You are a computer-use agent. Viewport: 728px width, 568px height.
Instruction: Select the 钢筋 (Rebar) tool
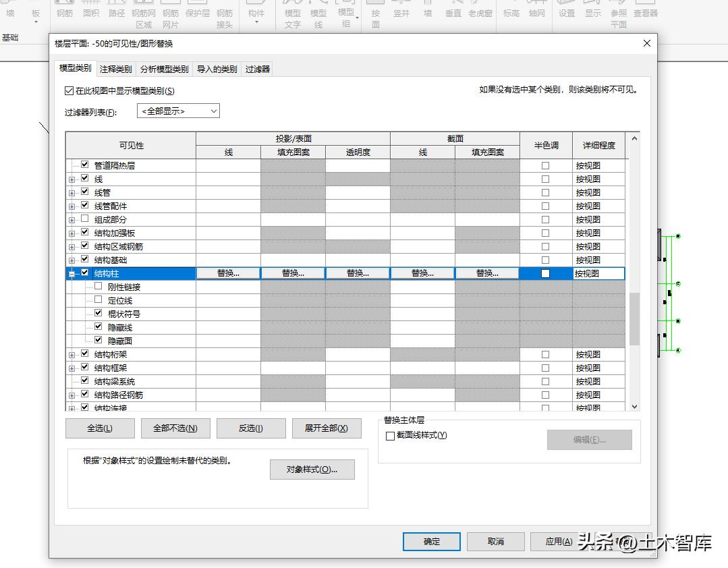pyautogui.click(x=64, y=13)
